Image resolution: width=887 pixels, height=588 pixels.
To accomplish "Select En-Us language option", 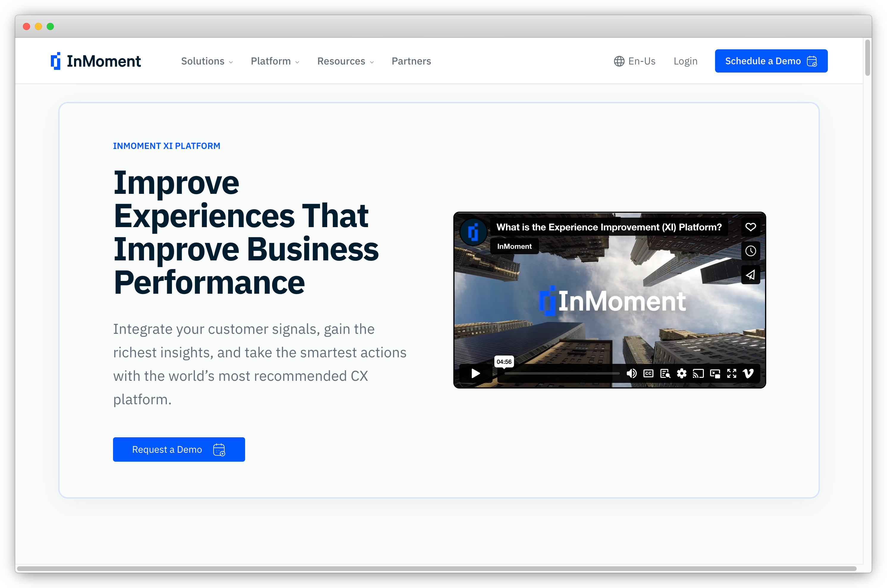I will coord(634,60).
